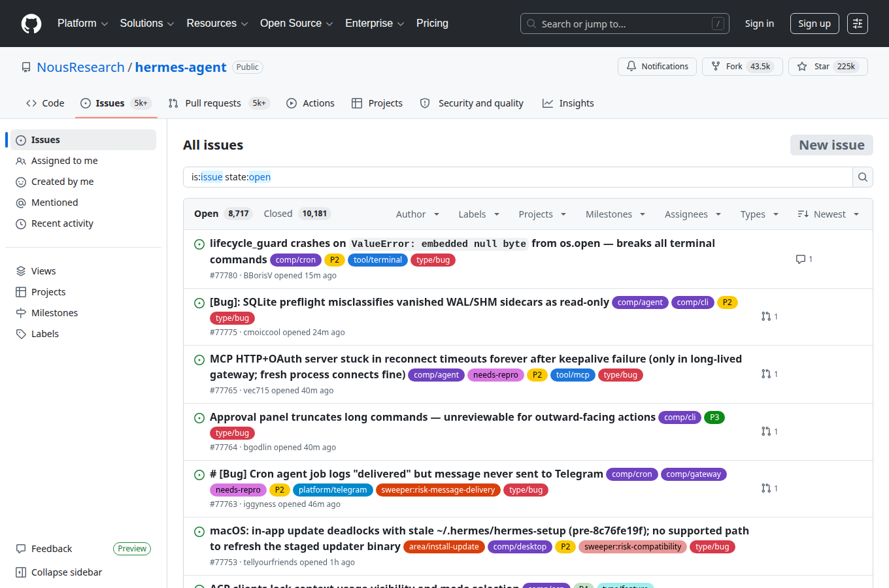Change sort order via Newest dropdown

(828, 214)
